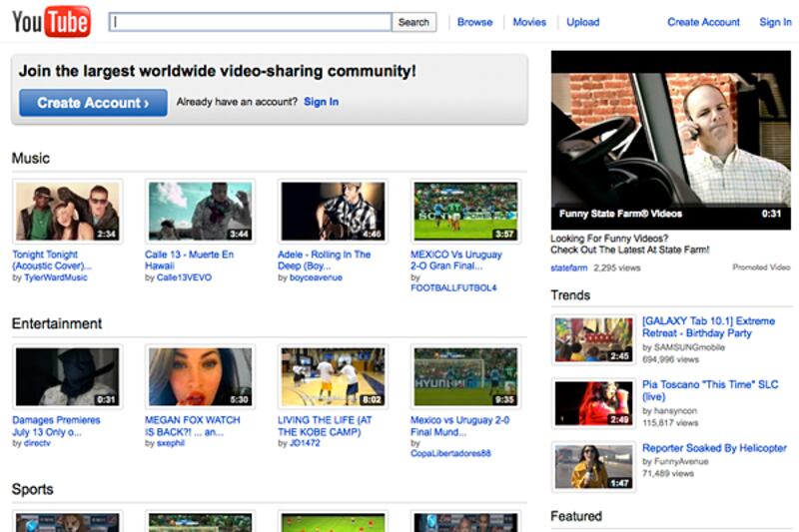Click Tonight Tonight (Acoustic Cover) title link

52,261
